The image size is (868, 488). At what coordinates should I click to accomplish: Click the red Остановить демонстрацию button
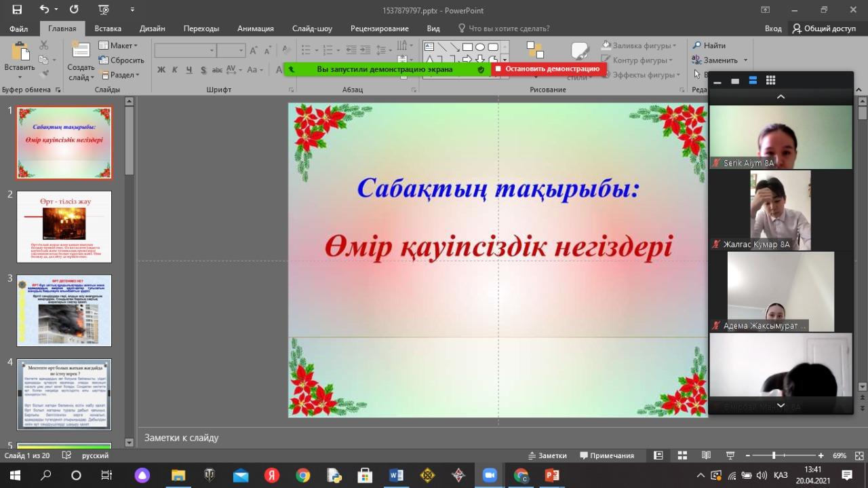(548, 69)
